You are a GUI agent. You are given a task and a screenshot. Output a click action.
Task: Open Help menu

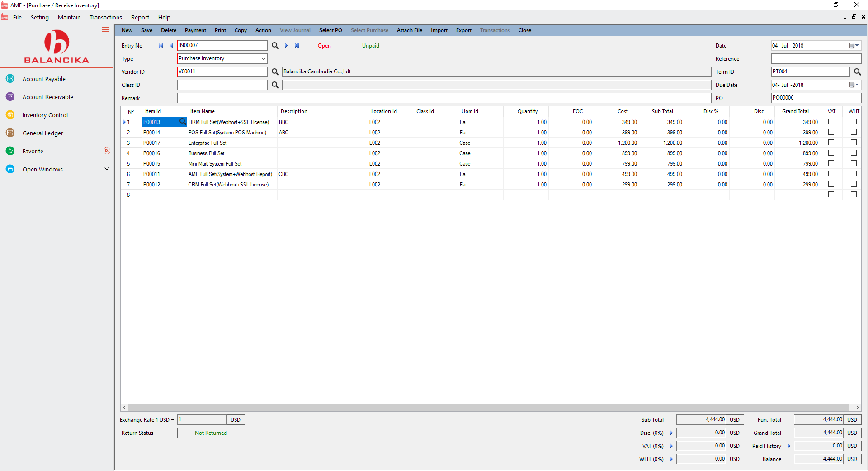[x=164, y=17]
